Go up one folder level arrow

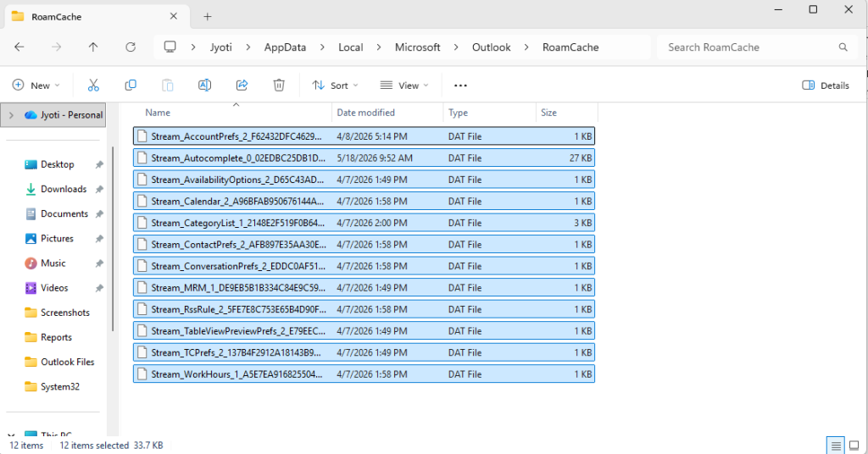[x=93, y=47]
